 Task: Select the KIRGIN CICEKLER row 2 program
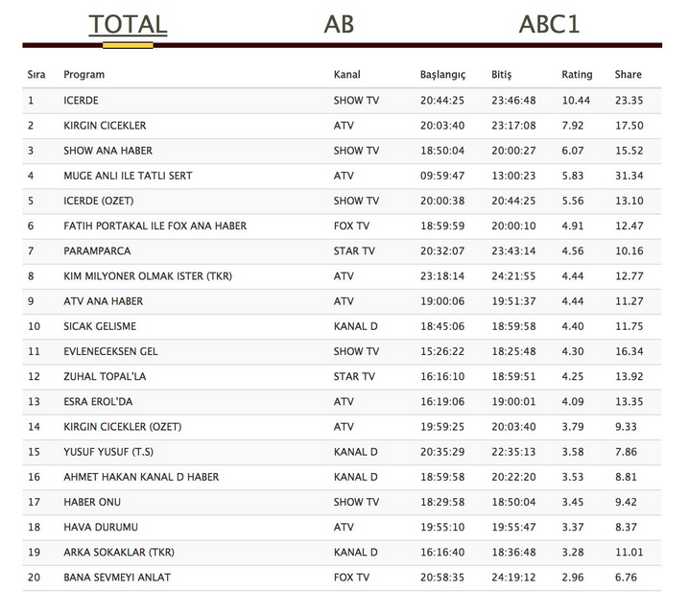coord(105,126)
